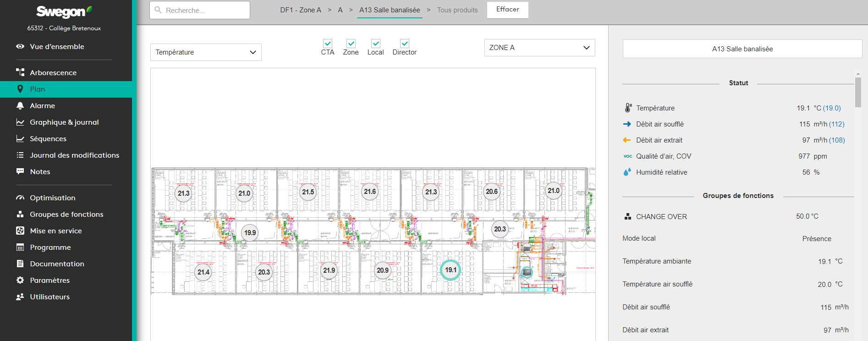Click the bell icon for Alarme
The image size is (868, 341).
tap(20, 105)
